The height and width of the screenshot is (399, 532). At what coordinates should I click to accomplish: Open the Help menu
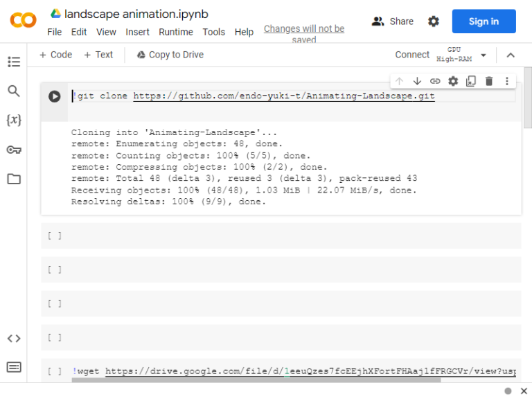click(244, 32)
